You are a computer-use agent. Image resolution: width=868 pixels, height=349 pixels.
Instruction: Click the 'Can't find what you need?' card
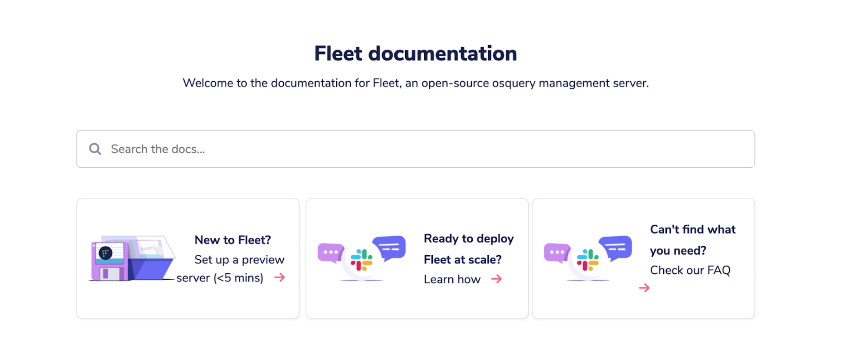point(644,258)
